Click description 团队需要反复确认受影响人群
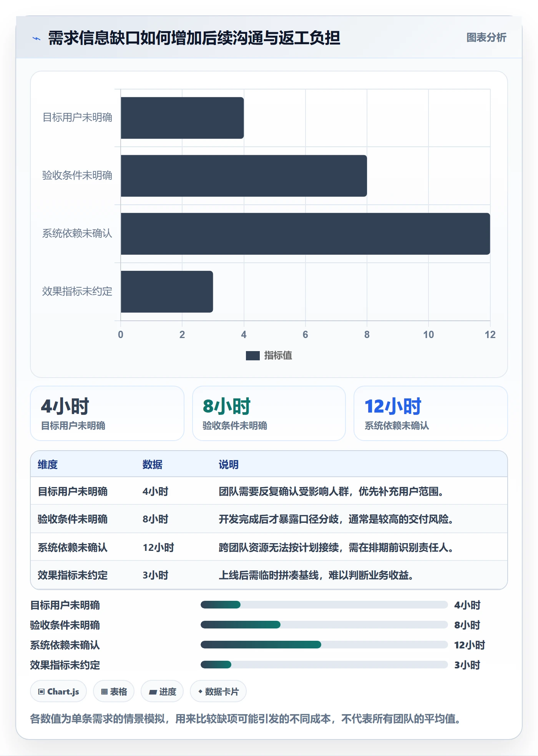Image resolution: width=538 pixels, height=756 pixels. [284, 491]
